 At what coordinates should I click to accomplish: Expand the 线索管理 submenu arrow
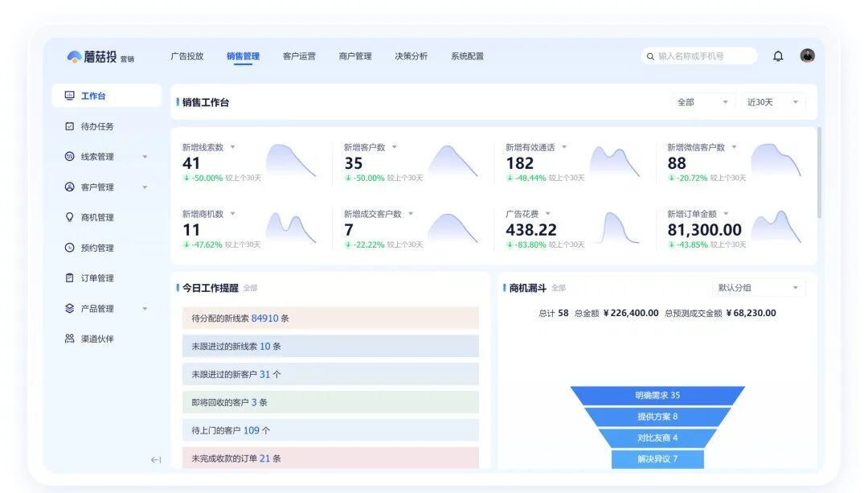tap(145, 157)
